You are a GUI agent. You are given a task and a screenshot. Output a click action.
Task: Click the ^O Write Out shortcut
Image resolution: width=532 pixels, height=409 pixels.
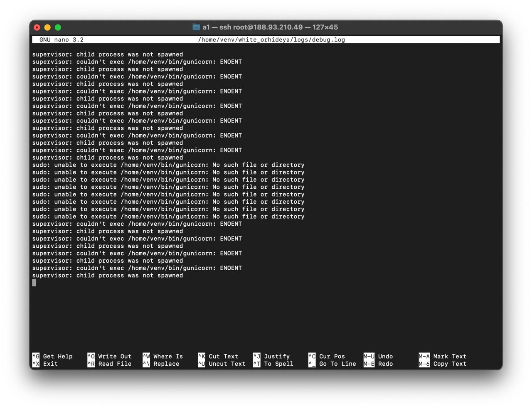click(109, 357)
